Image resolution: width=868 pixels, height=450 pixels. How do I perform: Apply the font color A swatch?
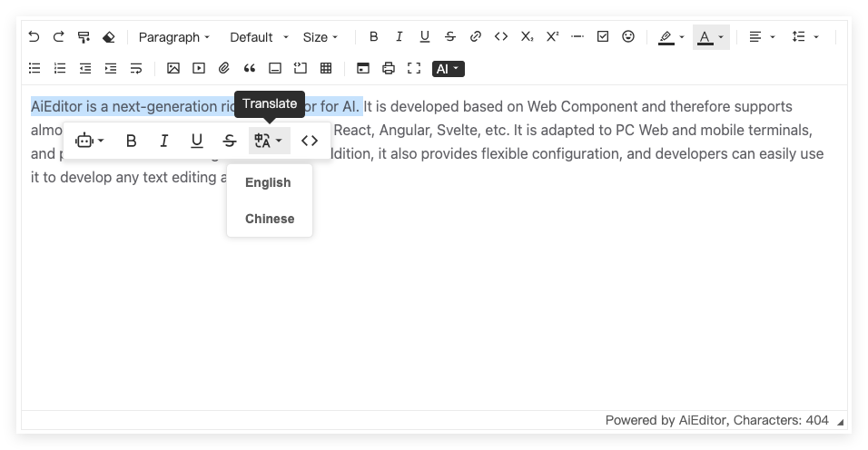tap(705, 37)
